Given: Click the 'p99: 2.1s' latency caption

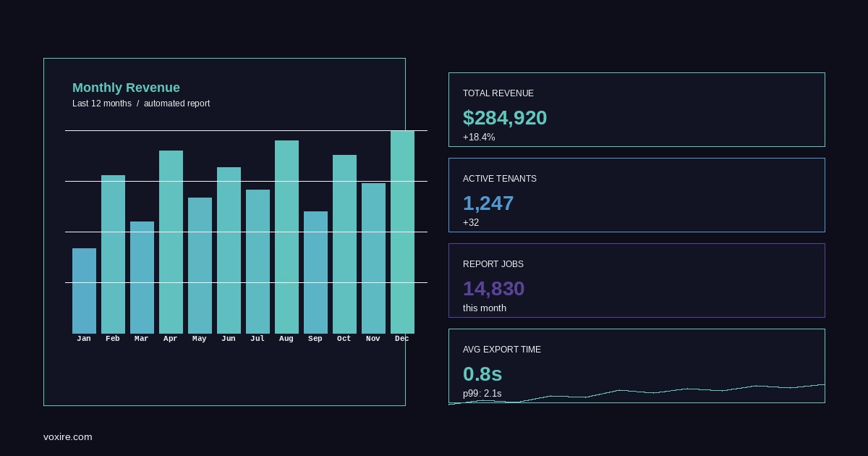Looking at the screenshot, I should (x=482, y=393).
